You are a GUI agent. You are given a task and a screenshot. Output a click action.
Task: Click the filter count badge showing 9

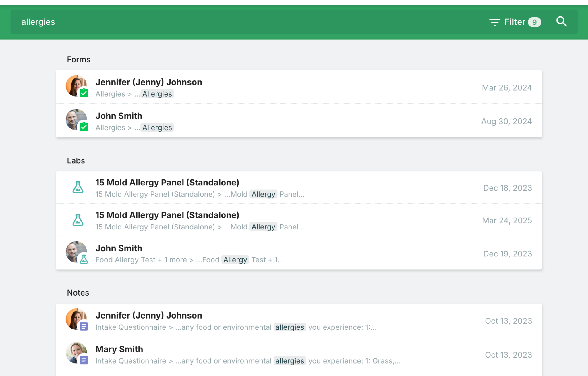[x=534, y=22]
